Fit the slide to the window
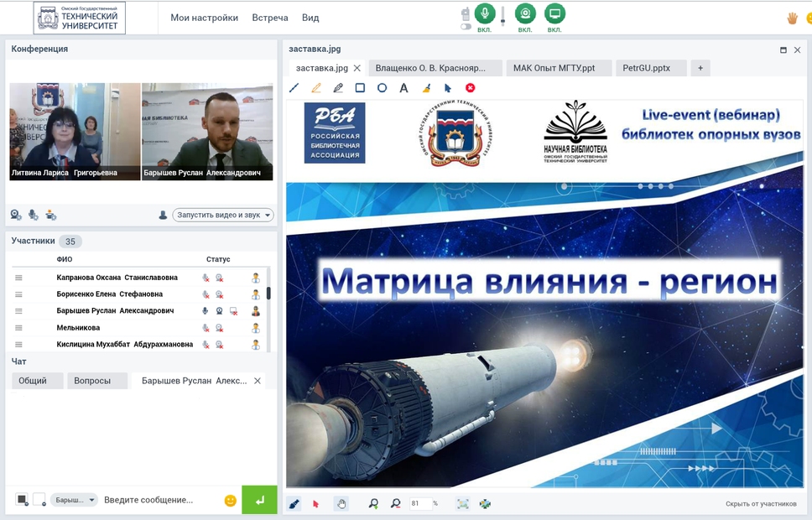This screenshot has height=520, width=812. 462,503
